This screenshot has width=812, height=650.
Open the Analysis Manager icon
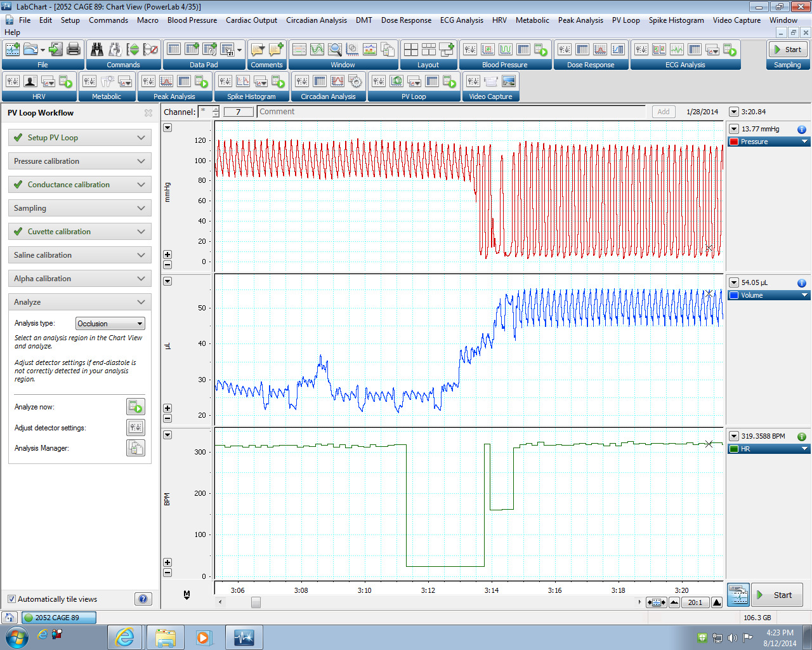coord(136,448)
